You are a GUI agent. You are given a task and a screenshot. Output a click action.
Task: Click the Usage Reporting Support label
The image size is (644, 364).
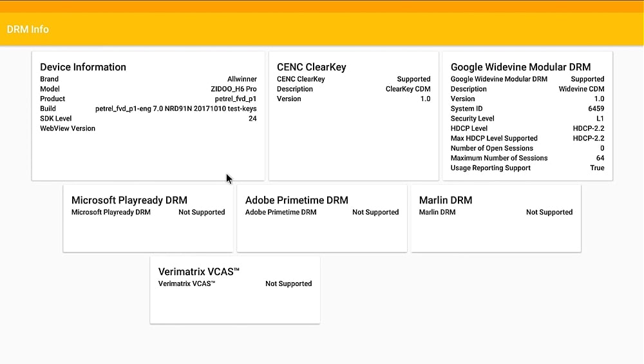[x=490, y=168]
